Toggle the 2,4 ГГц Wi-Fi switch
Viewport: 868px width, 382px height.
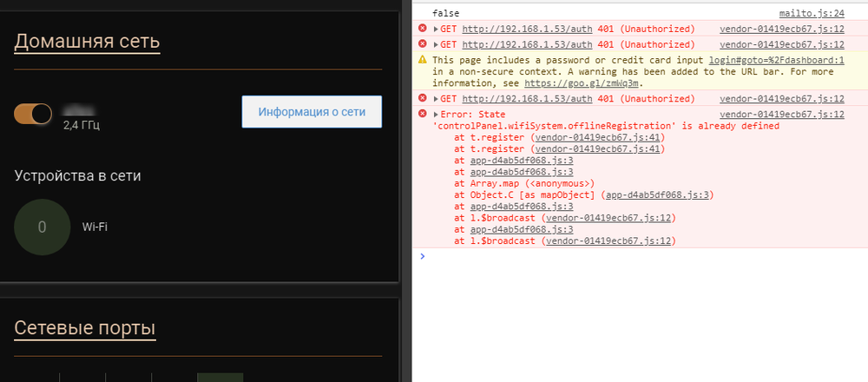(33, 114)
